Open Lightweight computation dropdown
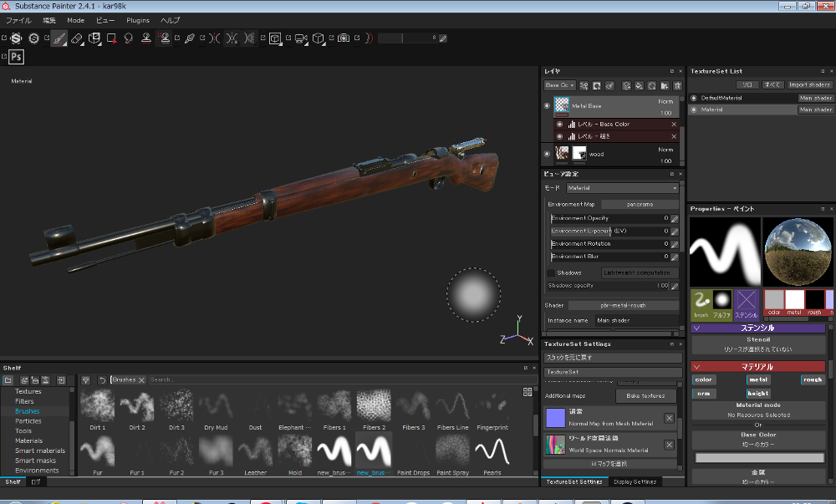Viewport: 836px width, 504px height. (640, 272)
